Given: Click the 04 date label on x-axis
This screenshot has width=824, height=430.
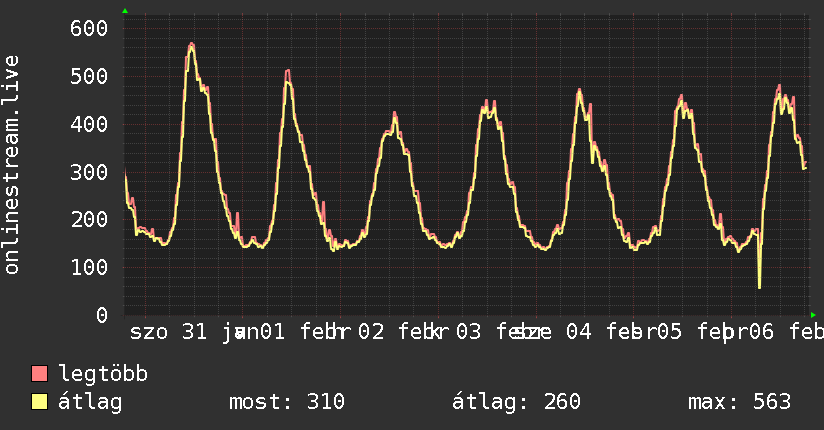Looking at the screenshot, I should point(578,331).
